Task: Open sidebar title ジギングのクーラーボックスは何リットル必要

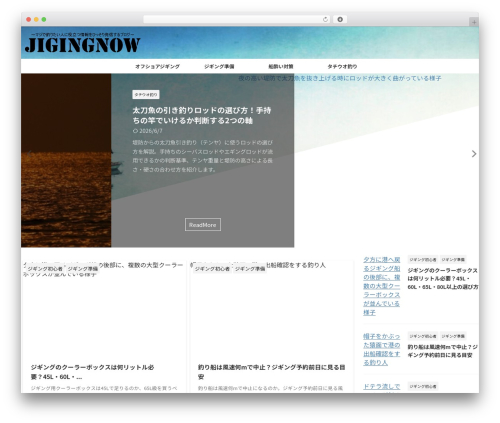Action: tap(443, 278)
